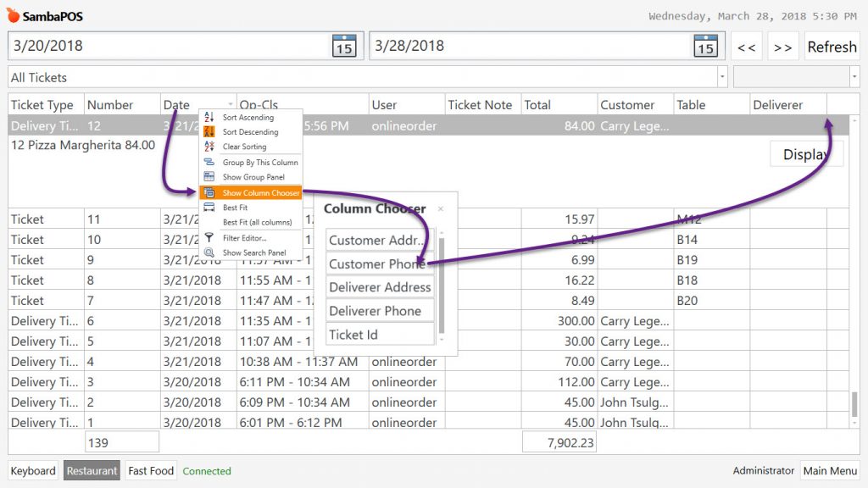The height and width of the screenshot is (488, 868).
Task: Select delivery ticket 6 with total 300.00
Action: 428,321
